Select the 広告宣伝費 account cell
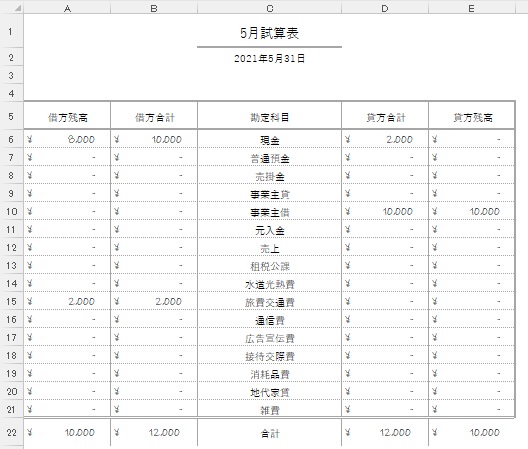This screenshot has height=449, width=528. 269,337
